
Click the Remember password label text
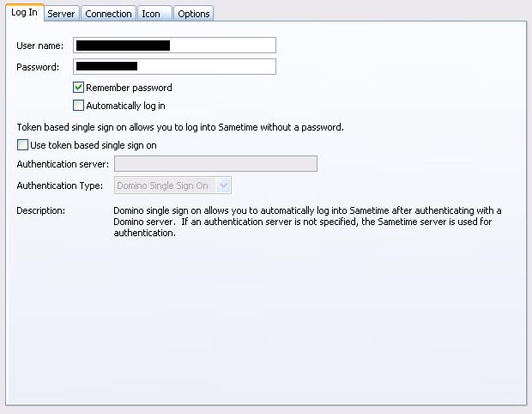point(129,88)
